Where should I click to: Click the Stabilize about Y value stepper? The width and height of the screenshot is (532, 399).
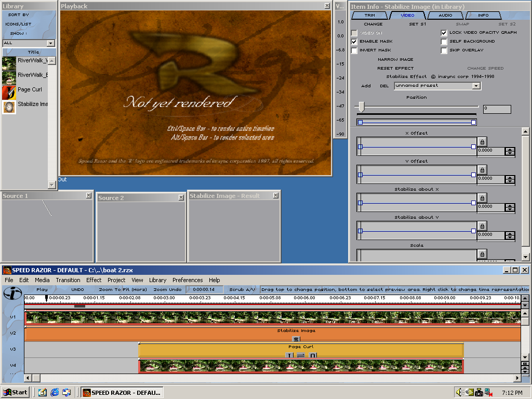coord(510,236)
